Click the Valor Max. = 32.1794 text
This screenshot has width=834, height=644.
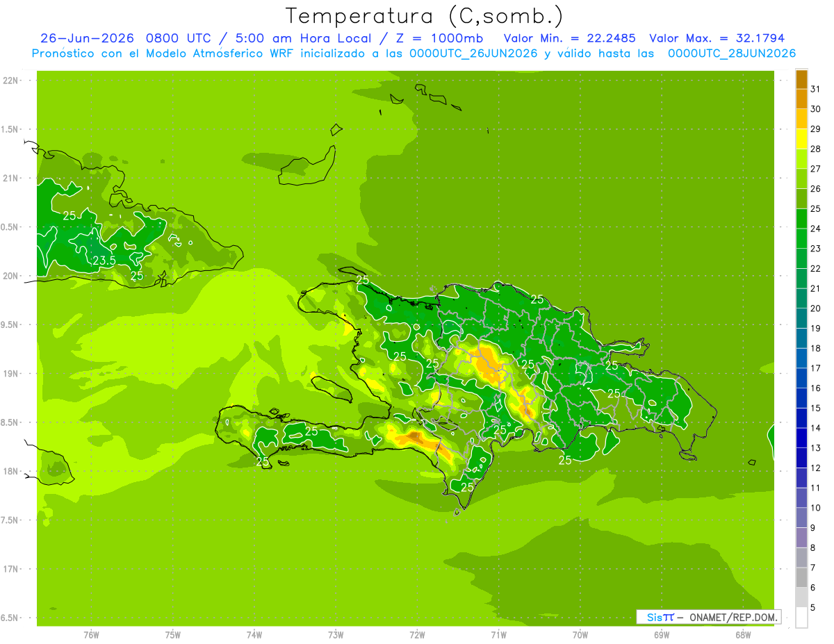point(717,38)
